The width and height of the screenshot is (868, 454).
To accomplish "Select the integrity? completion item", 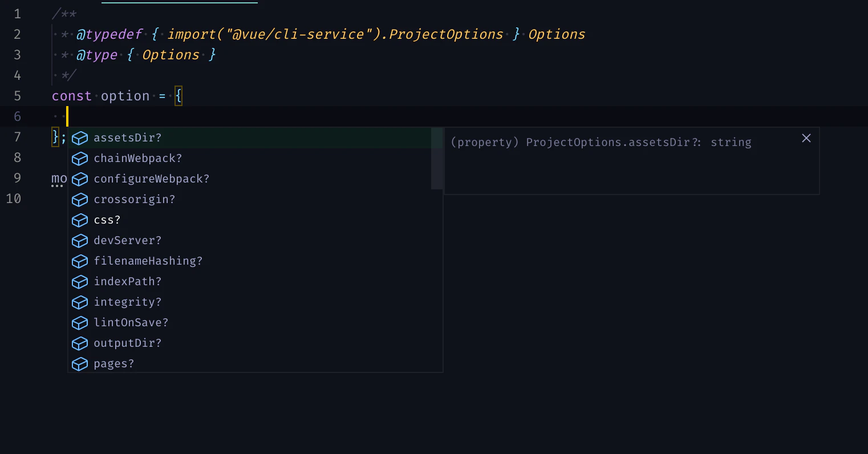I will 255,302.
